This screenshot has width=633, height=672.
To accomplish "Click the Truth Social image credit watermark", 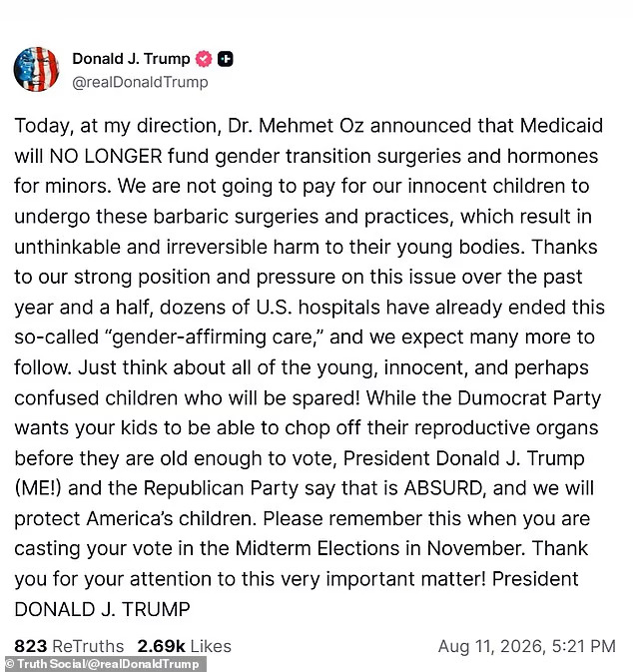I will coord(103,664).
